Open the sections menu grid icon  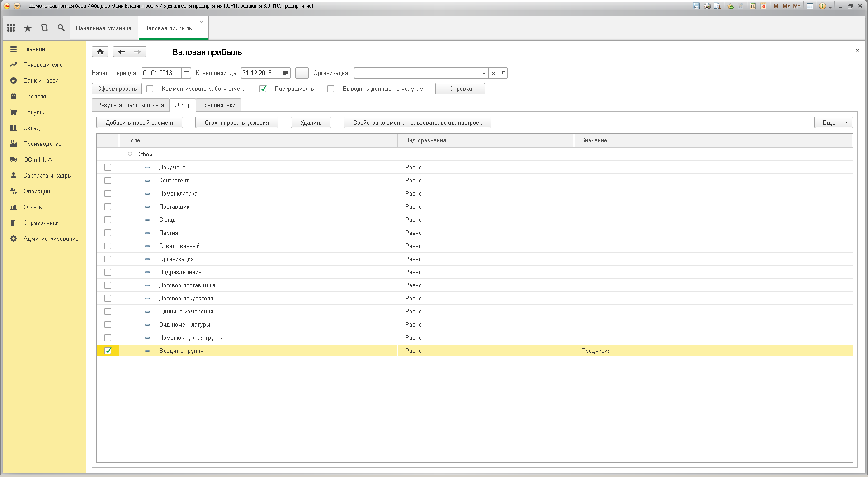click(x=11, y=28)
